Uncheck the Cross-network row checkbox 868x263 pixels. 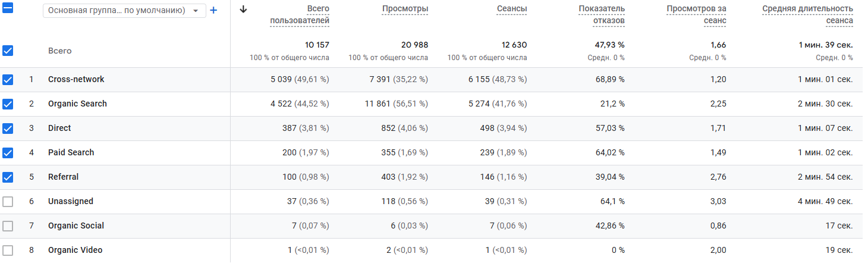coord(8,80)
